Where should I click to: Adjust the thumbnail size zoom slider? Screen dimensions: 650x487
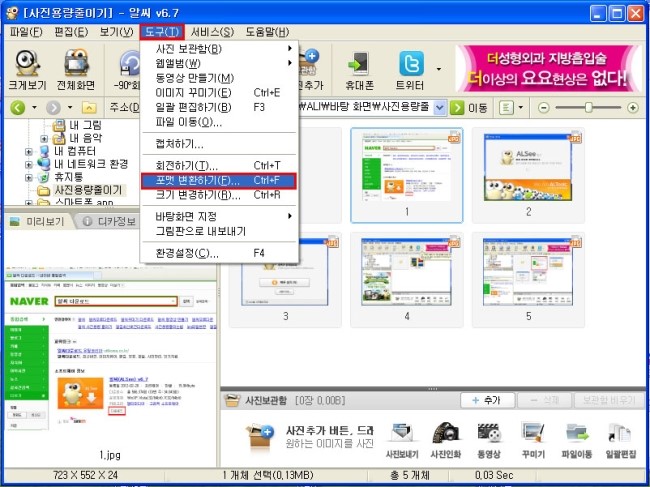(x=588, y=106)
